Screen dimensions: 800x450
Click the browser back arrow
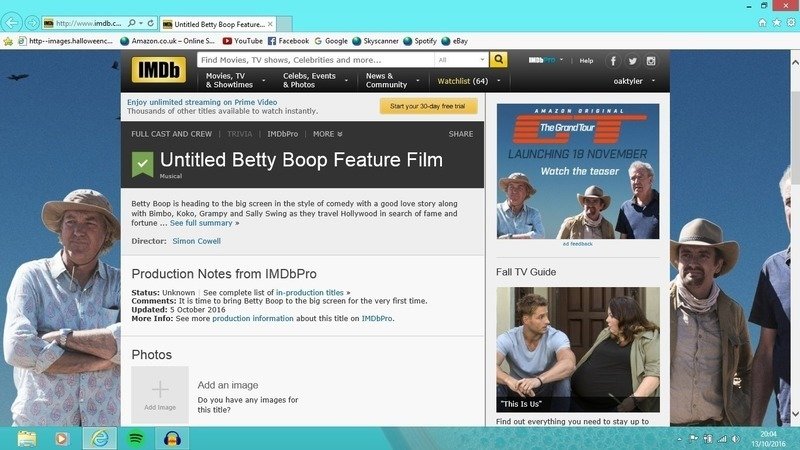click(11, 23)
